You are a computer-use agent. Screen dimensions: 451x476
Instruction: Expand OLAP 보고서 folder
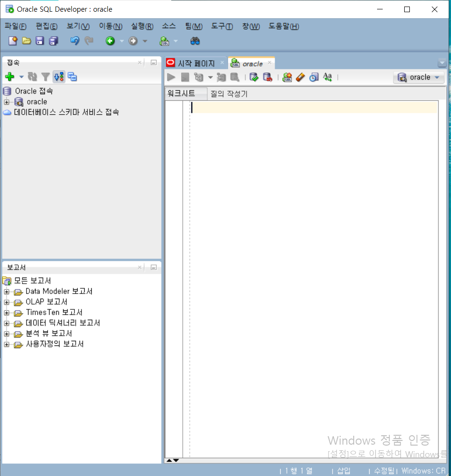[x=7, y=302]
